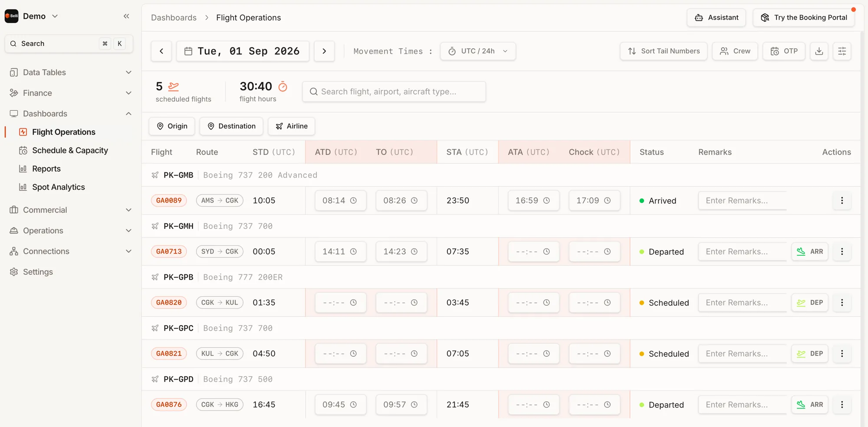Click the GA0713 ATA clock icon
This screenshot has width=868, height=427.
click(546, 252)
